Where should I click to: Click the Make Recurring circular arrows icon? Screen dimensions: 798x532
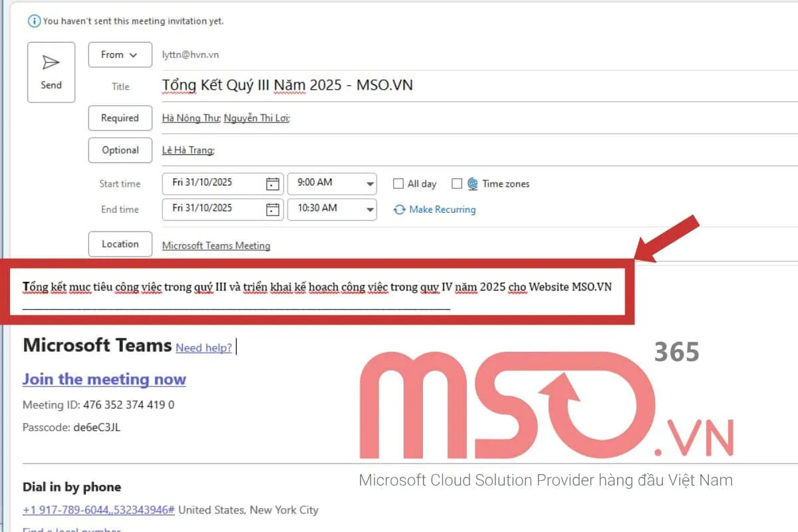coord(399,209)
